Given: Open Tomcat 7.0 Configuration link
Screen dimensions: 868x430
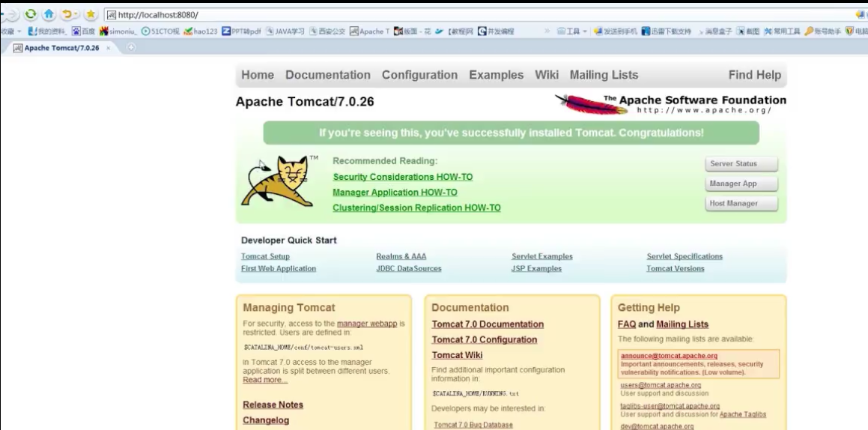Looking at the screenshot, I should [x=485, y=340].
